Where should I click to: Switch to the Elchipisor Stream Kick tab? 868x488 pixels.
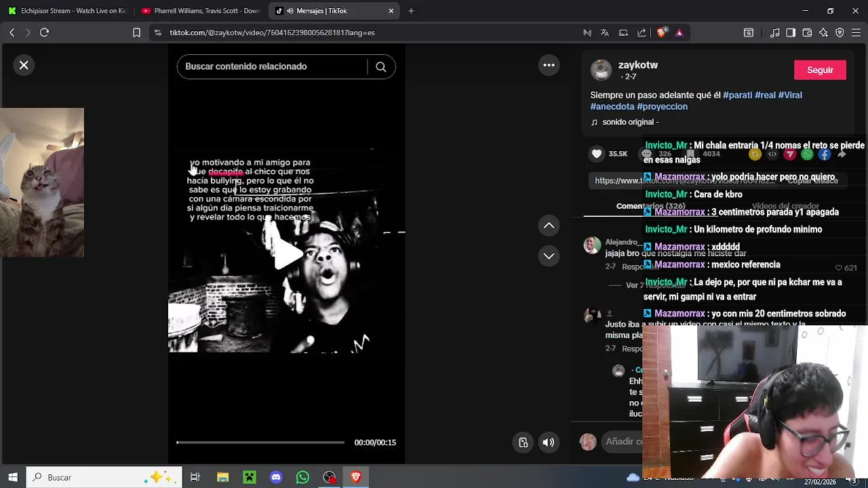coord(66,11)
